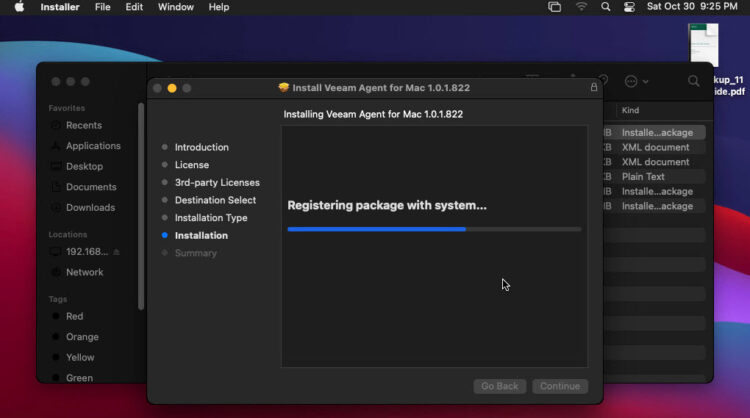Select the current Installation step
The width and height of the screenshot is (750, 418).
coord(201,236)
